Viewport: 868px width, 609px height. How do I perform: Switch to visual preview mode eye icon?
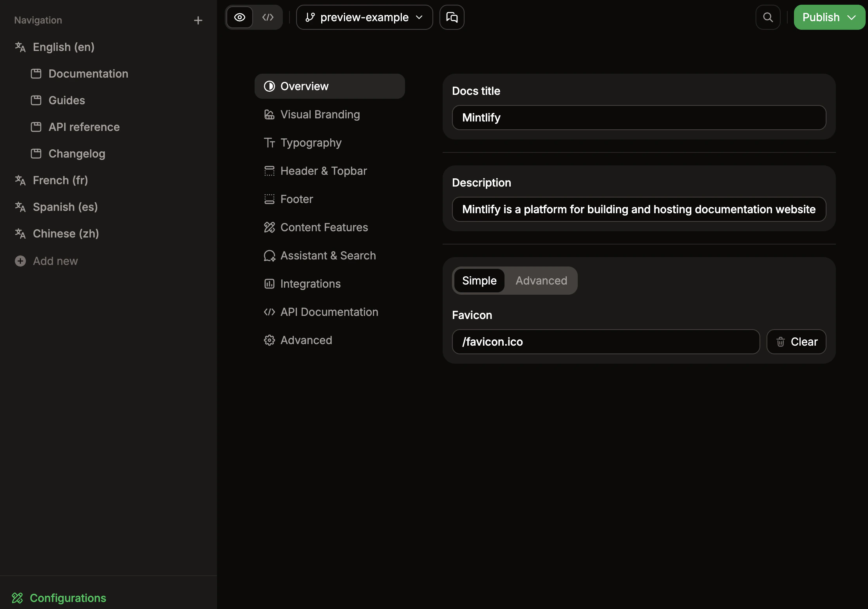(x=240, y=17)
